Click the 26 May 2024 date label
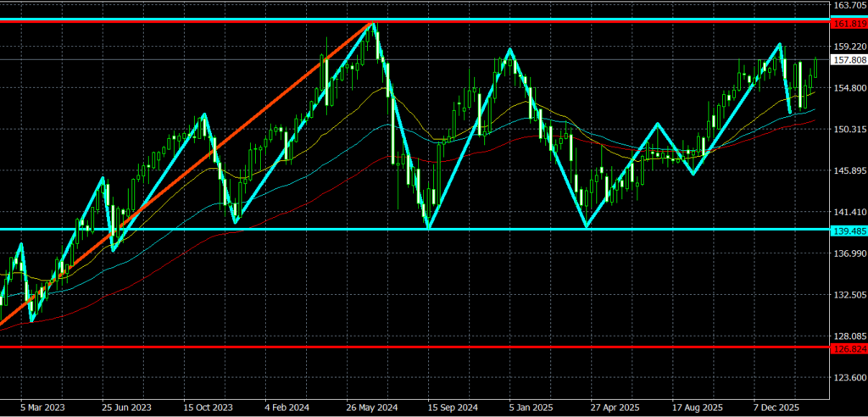The image size is (868, 417). [x=370, y=407]
